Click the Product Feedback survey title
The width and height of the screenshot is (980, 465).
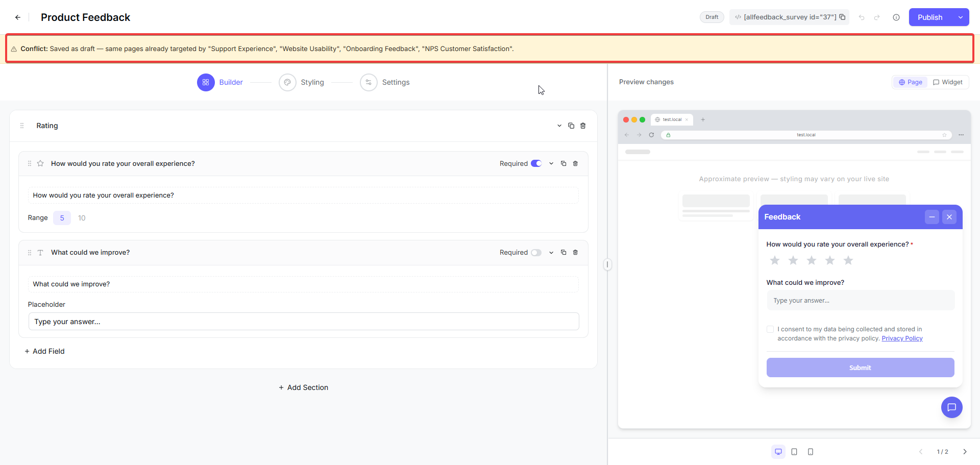pyautogui.click(x=85, y=17)
